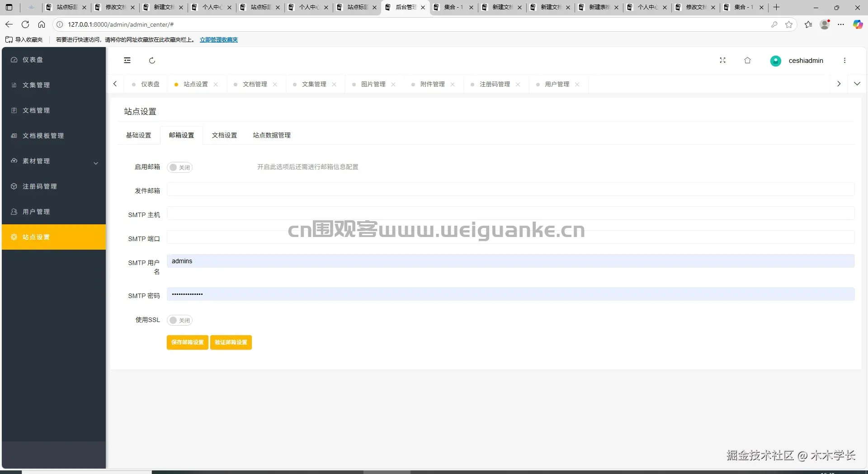Open browser settings and more menu
The width and height of the screenshot is (868, 474).
tap(841, 24)
